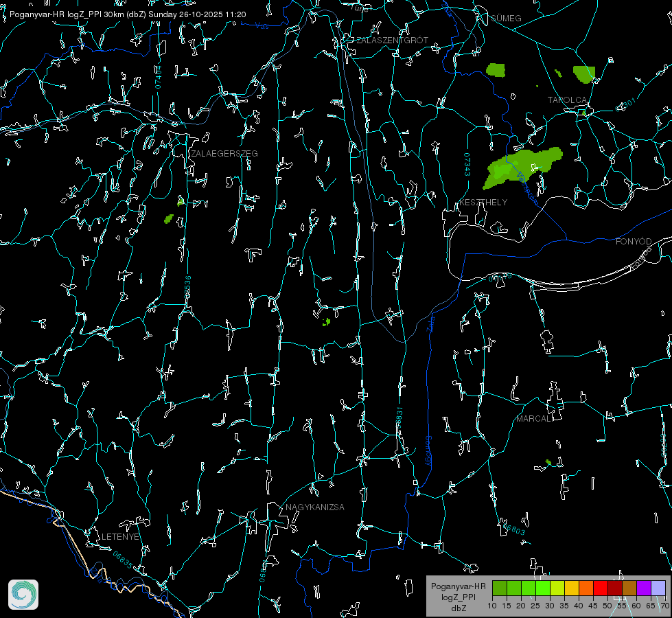Screen dimensions: 672x618
Task: Click the 30-35 dBZ yellow-green swatch
Action: click(557, 588)
